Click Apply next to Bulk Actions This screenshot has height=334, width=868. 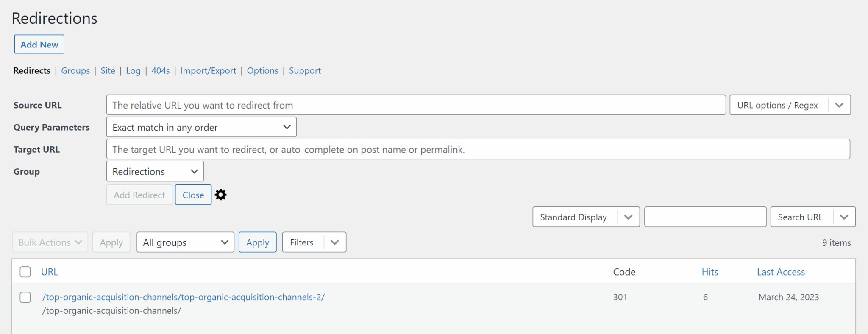tap(111, 242)
